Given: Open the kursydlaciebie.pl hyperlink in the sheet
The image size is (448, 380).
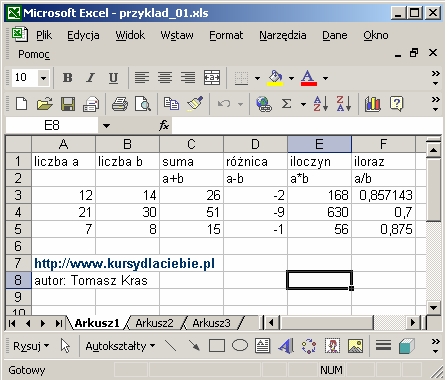Looking at the screenshot, I should click(x=124, y=263).
